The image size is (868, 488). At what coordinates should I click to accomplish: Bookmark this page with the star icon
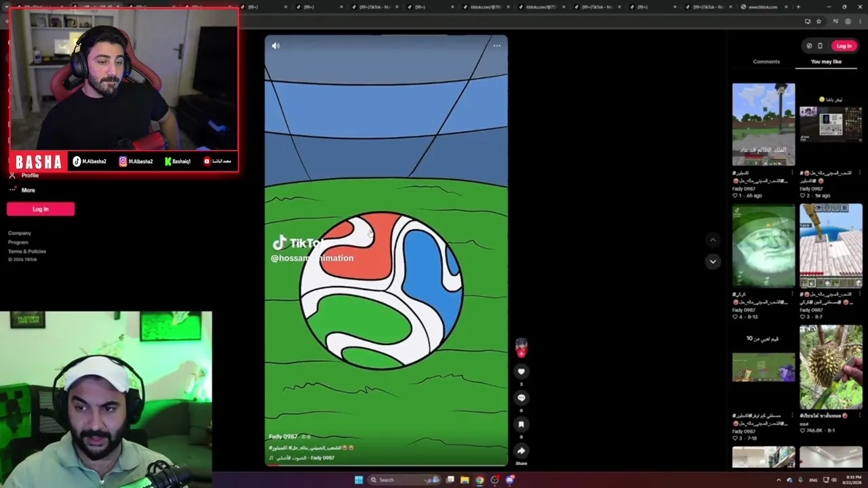coord(818,21)
